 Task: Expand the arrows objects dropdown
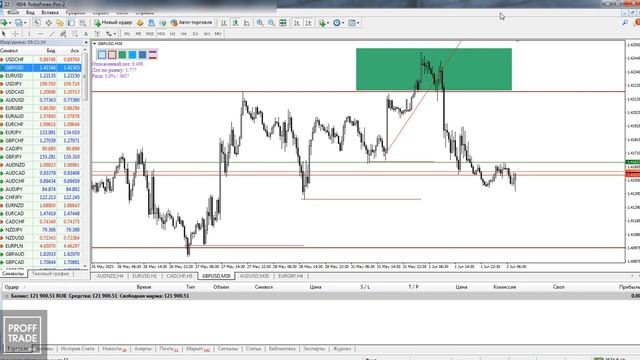coord(115,33)
